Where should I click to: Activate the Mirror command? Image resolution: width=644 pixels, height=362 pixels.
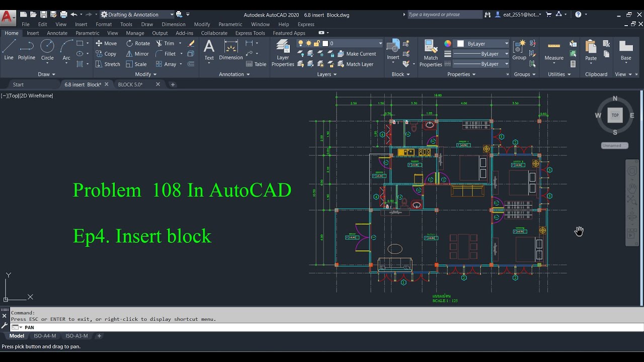tap(137, 54)
